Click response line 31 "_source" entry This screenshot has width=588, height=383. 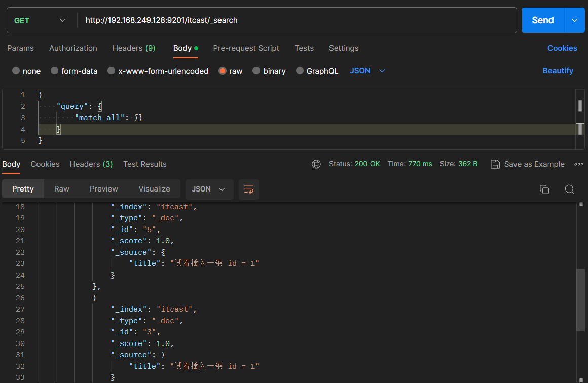(x=138, y=355)
